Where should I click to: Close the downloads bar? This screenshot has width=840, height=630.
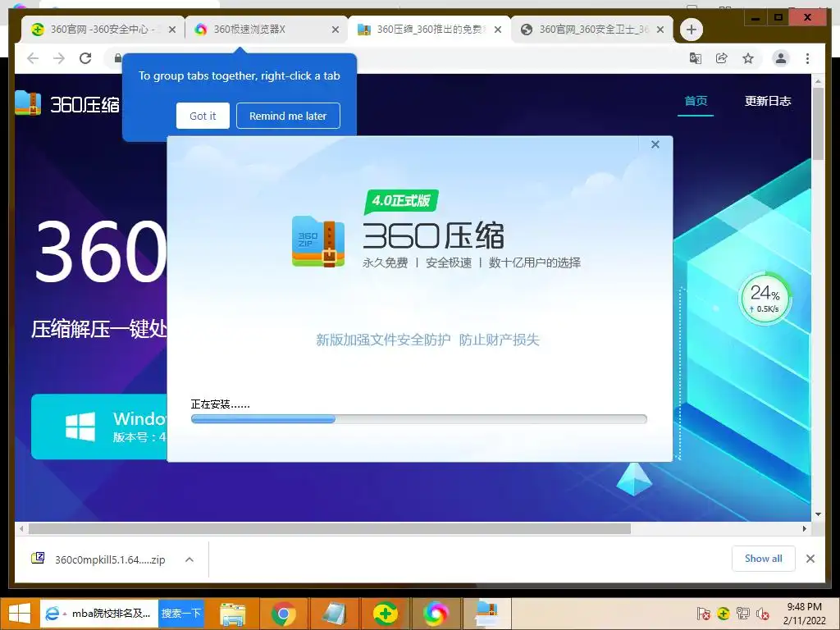810,559
